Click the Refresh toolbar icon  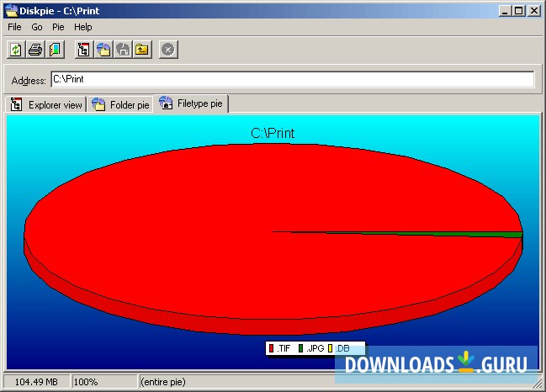pyautogui.click(x=16, y=50)
